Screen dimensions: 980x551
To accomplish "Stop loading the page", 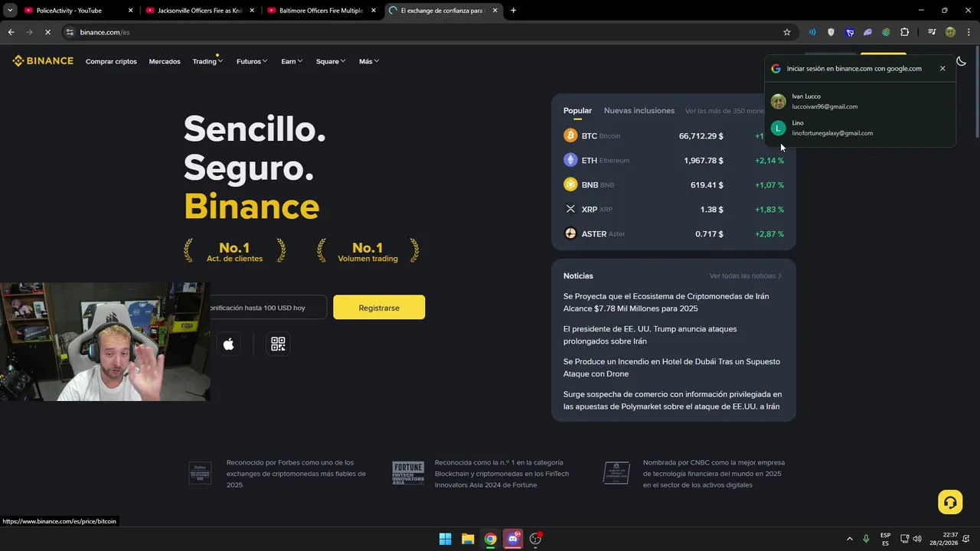I will click(x=47, y=32).
